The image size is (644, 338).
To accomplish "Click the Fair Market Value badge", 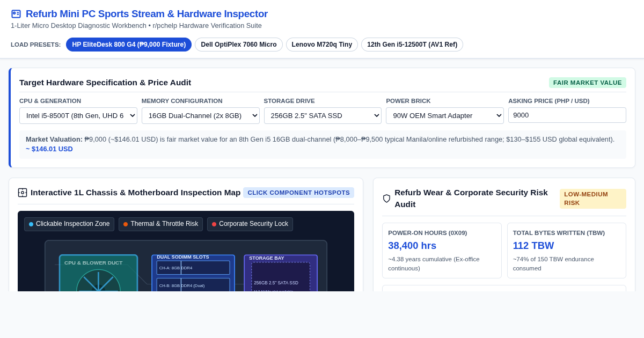I will [x=588, y=83].
